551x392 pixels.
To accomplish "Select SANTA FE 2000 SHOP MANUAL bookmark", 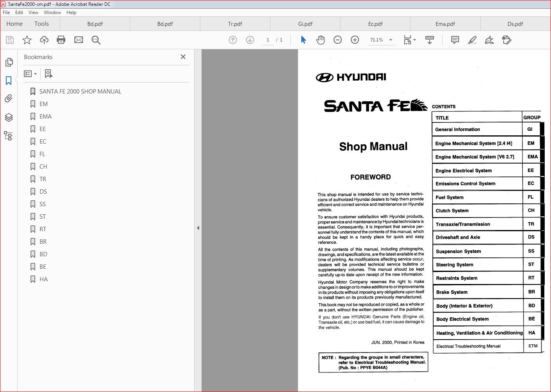I will (x=80, y=92).
